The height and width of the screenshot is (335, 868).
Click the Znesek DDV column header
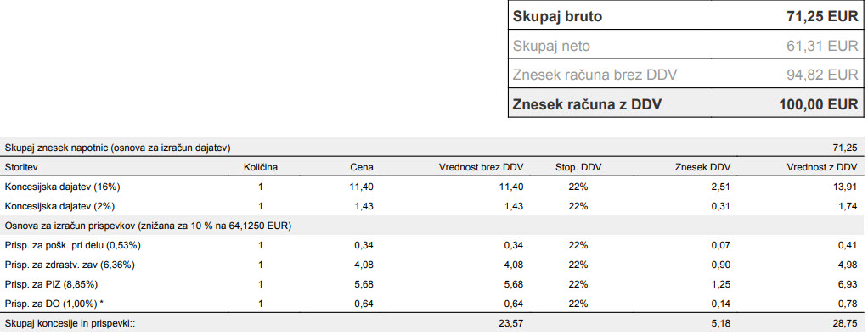coord(703,167)
